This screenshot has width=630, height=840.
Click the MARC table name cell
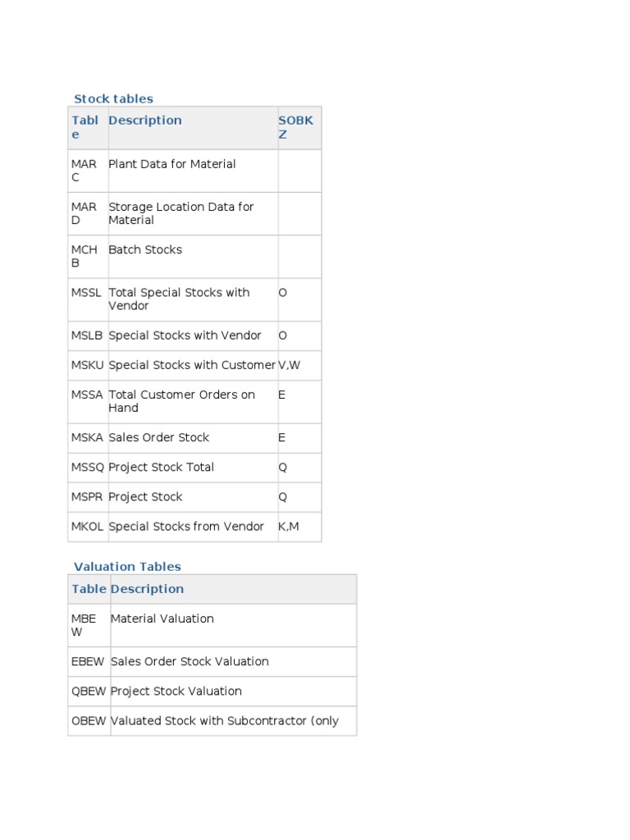click(84, 171)
